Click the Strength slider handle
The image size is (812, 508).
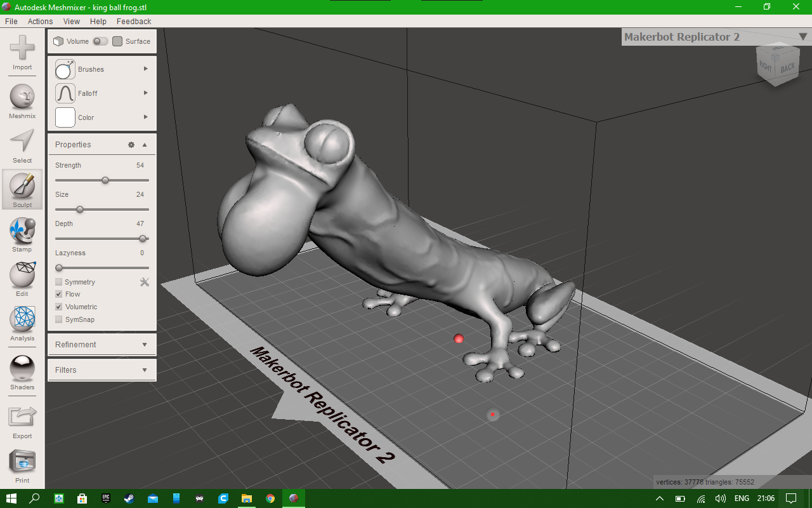tap(105, 180)
